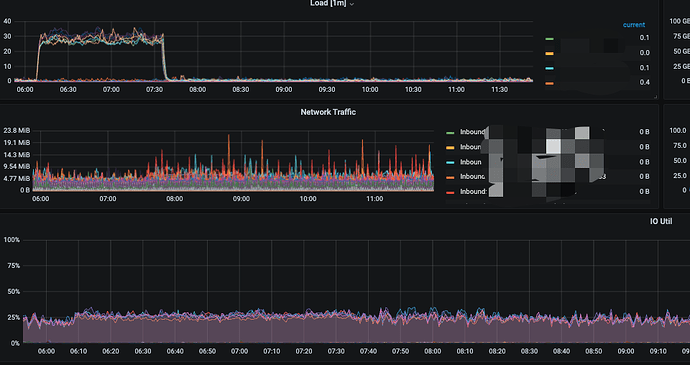Screen dimensions: 690x365
Task: Open the Network Traffic panel title menu
Action: 328,112
